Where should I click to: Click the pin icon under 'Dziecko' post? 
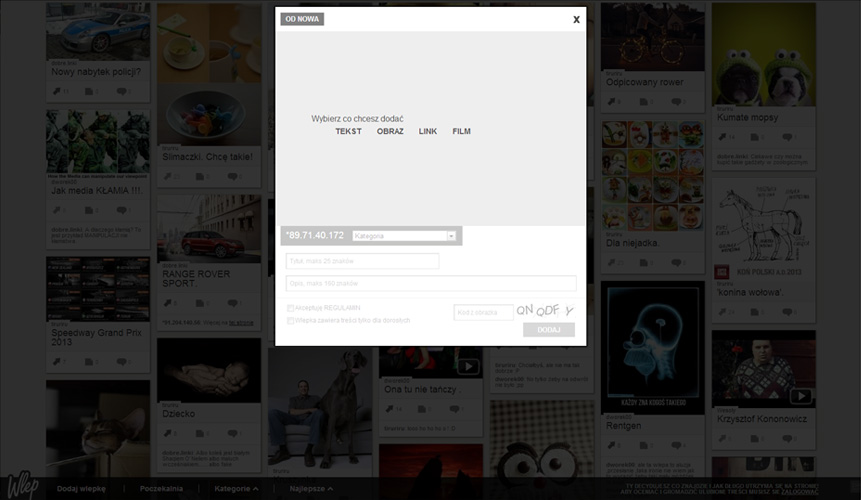(x=167, y=433)
